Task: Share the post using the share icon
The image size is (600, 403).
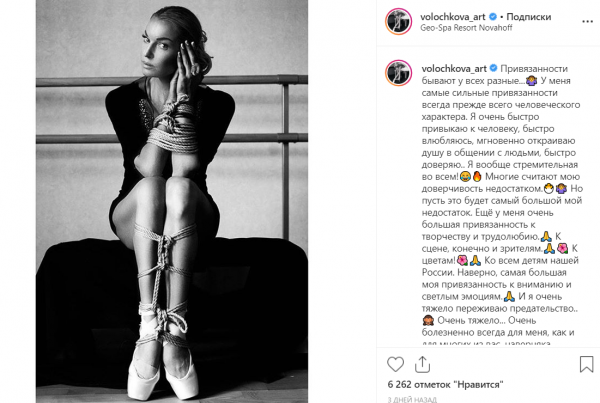Action: click(x=422, y=364)
